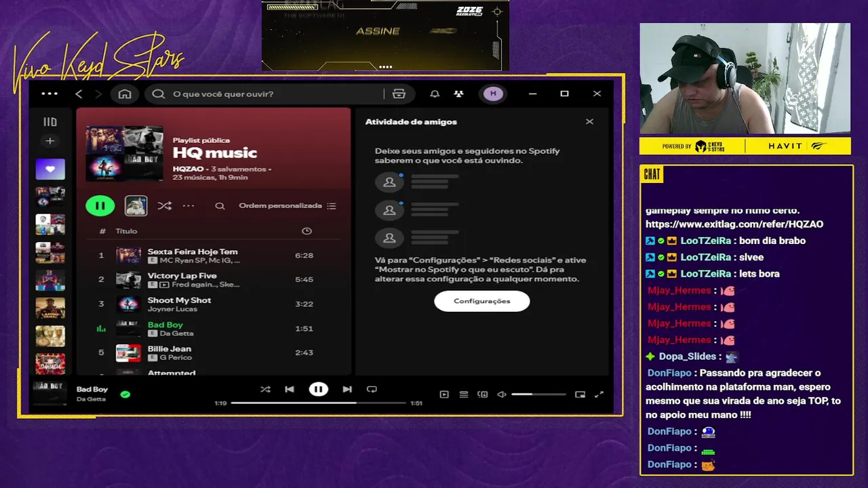Click the stream webcam video feed

[x=745, y=79]
